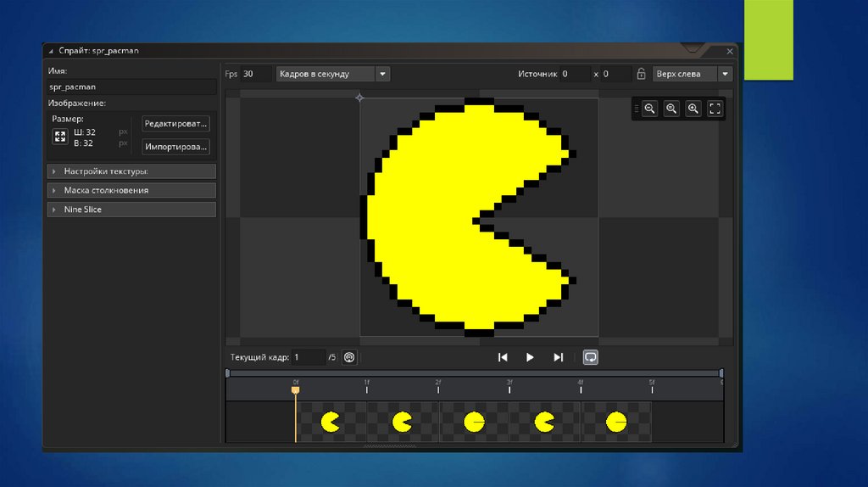Click the Редактировать button
The width and height of the screenshot is (868, 487).
(x=175, y=124)
